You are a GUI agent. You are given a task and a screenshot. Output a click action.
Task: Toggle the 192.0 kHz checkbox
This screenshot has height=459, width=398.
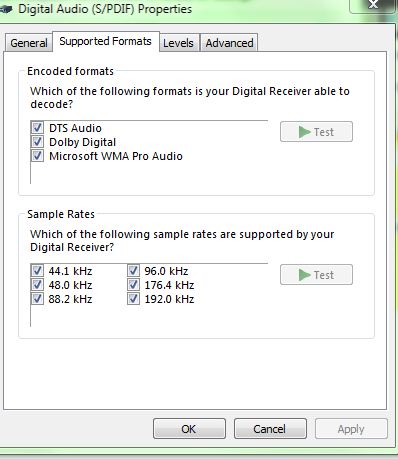point(133,299)
